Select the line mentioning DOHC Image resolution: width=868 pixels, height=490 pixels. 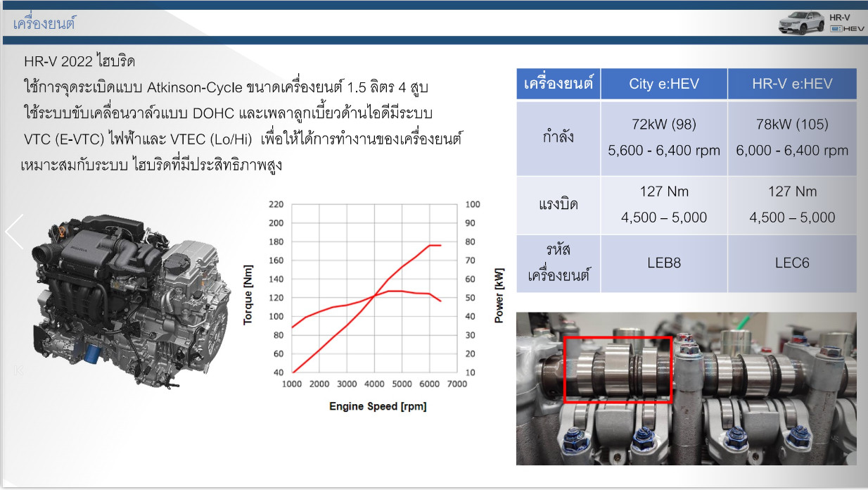228,113
